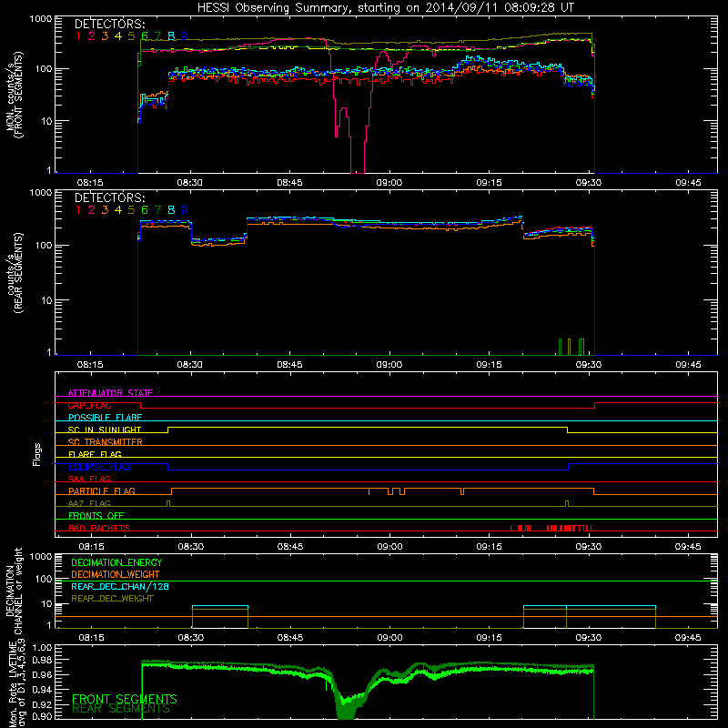Image resolution: width=728 pixels, height=728 pixels.
Task: Click the DECIMATION_WEIGHT legend entry
Action: coord(116,575)
